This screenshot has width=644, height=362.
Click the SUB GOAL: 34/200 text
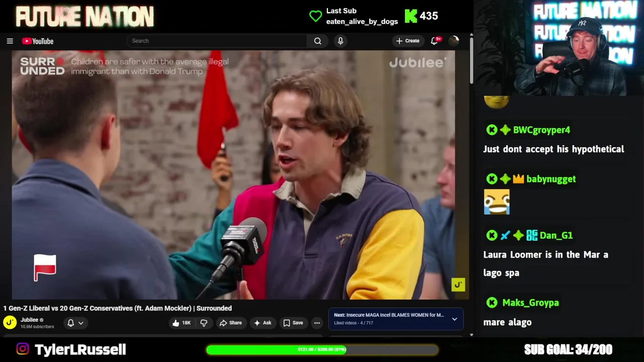568,349
